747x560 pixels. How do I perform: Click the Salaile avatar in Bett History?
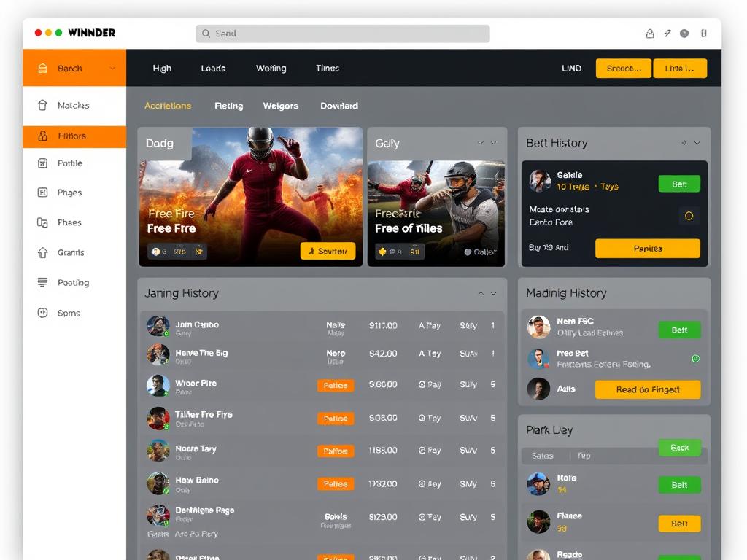coord(540,181)
